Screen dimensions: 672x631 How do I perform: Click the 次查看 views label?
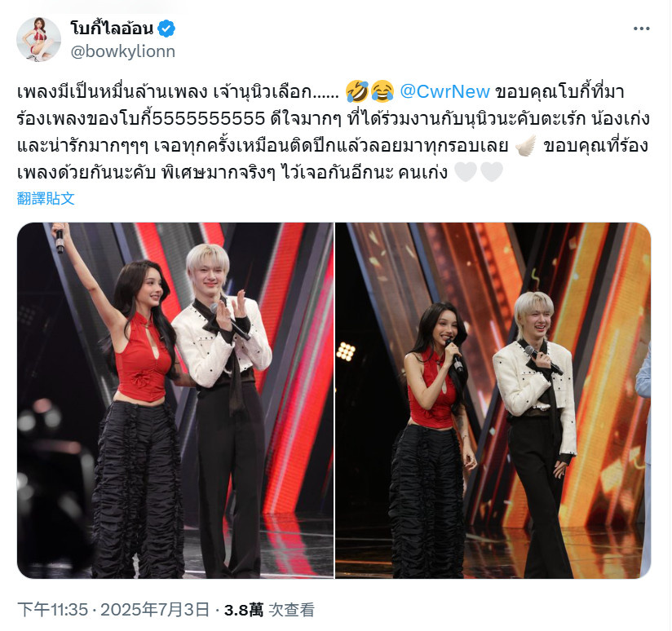tap(291, 610)
